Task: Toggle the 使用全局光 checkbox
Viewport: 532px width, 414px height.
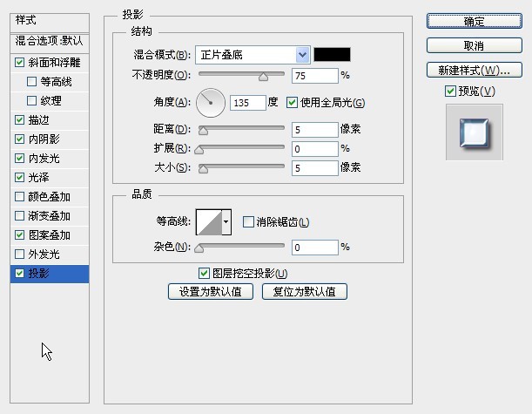Action: click(293, 103)
